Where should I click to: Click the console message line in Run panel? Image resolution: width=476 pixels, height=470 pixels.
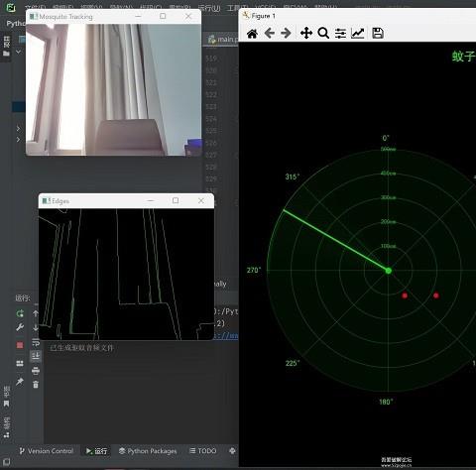pyautogui.click(x=81, y=348)
